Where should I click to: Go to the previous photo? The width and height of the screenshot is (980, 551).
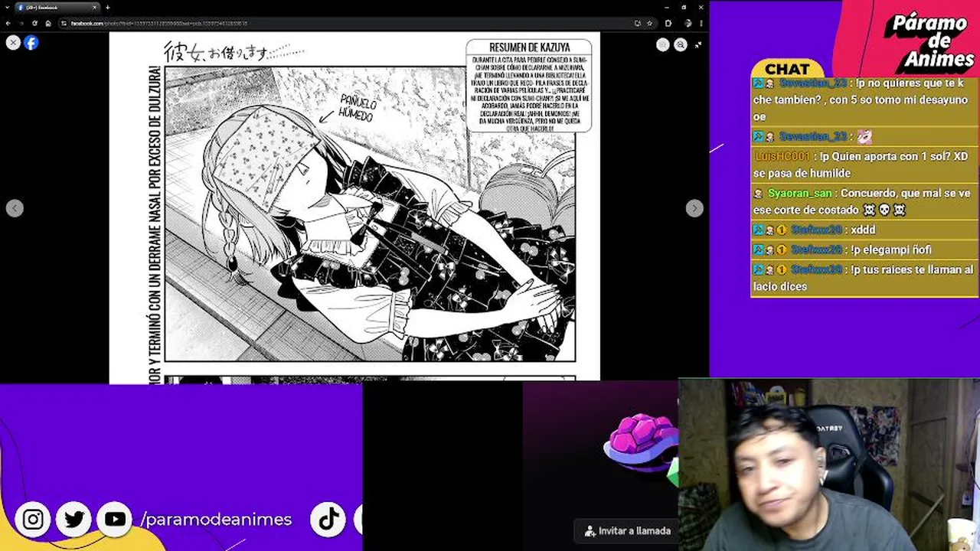coord(15,208)
